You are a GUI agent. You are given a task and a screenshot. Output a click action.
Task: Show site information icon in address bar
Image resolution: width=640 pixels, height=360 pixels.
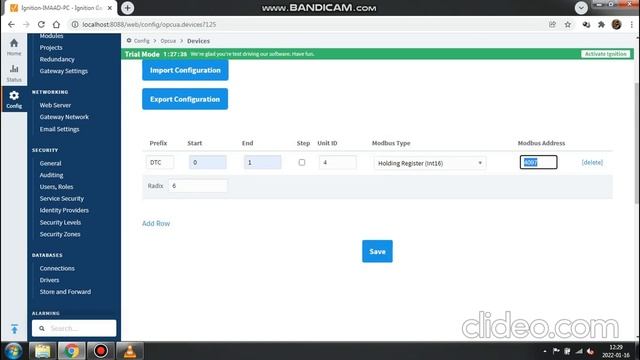pyautogui.click(x=75, y=24)
